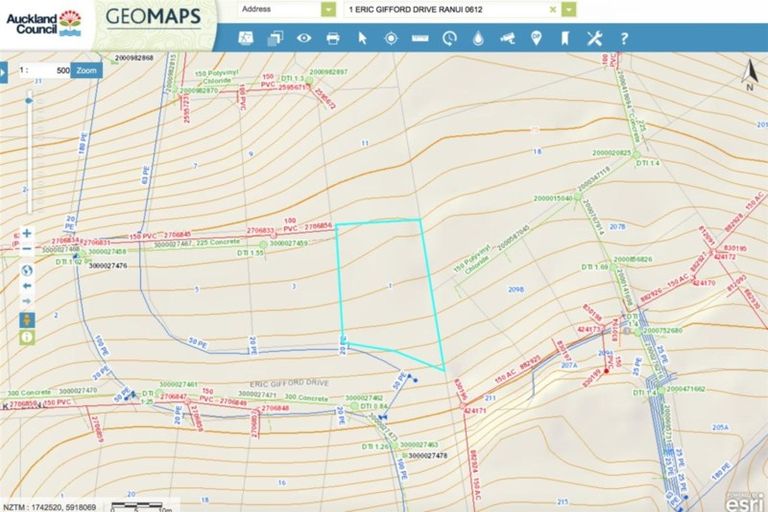
Task: Clear the search address text
Action: [553, 9]
